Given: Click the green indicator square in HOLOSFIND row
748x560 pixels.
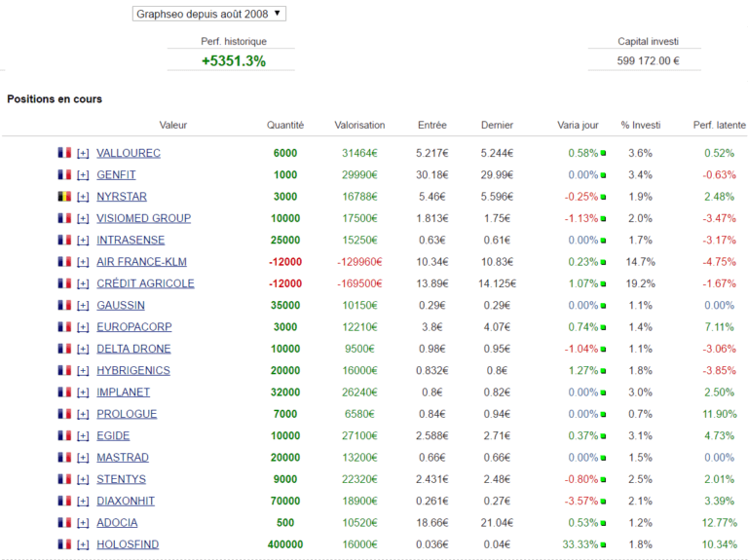Looking at the screenshot, I should pyautogui.click(x=604, y=545).
